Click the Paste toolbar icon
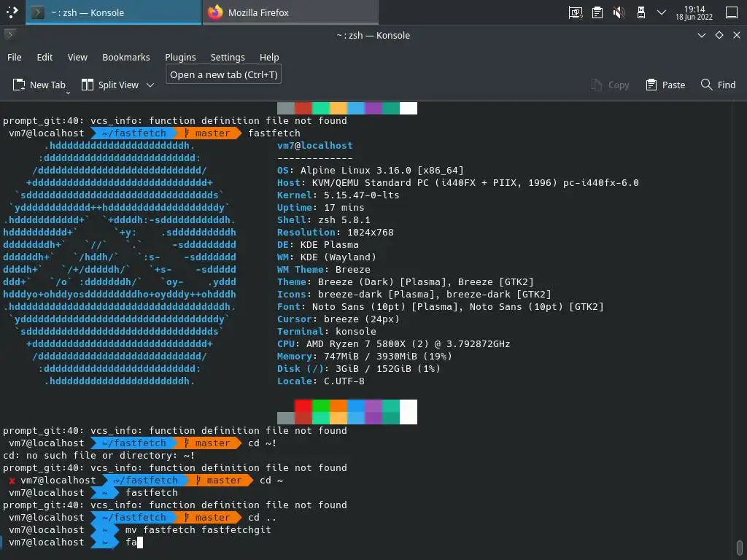747x560 pixels. (x=651, y=85)
